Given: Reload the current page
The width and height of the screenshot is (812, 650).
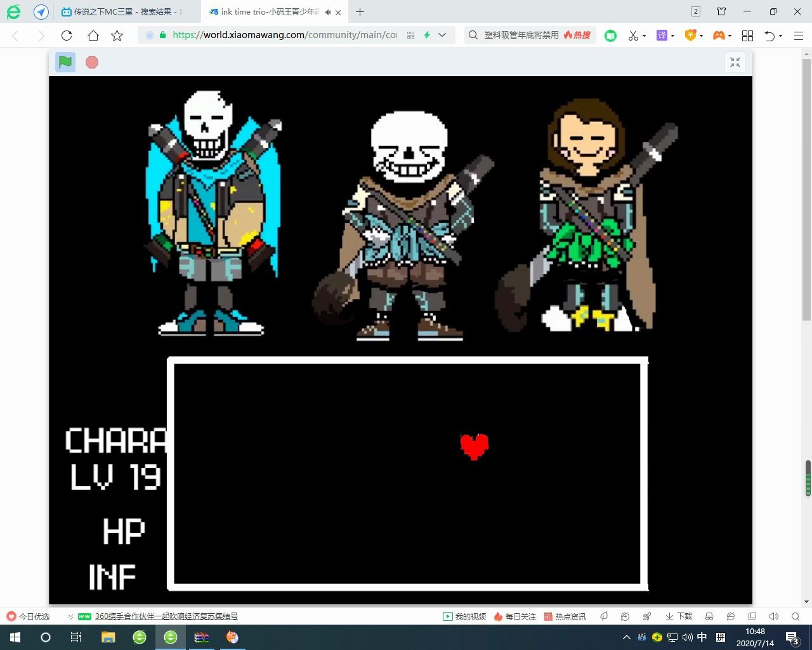Looking at the screenshot, I should 67,36.
